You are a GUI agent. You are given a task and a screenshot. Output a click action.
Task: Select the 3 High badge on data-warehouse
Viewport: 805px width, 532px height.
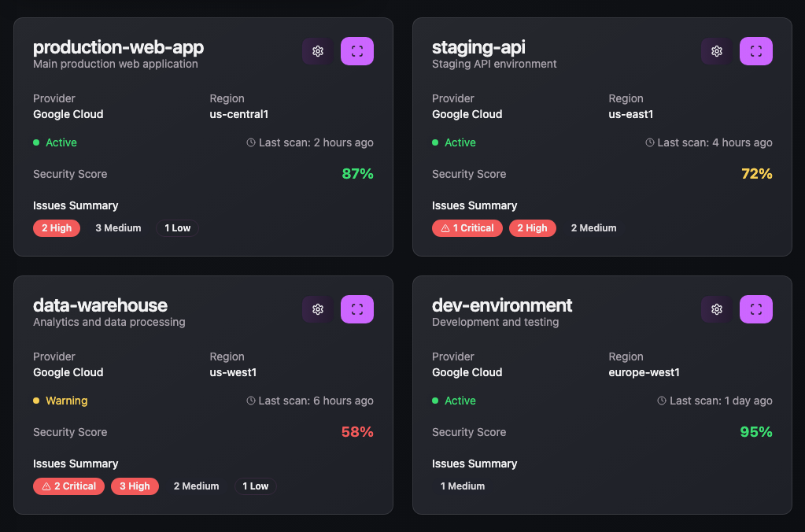coord(135,486)
